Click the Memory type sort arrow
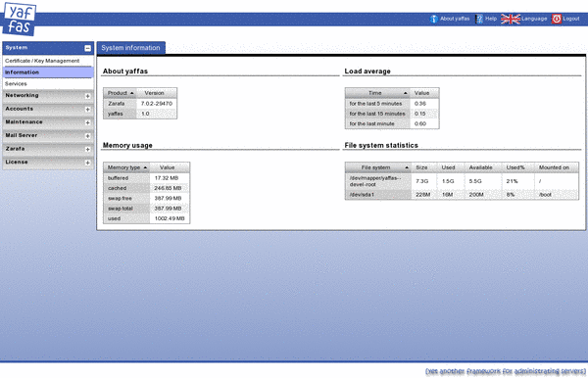The image size is (588, 378). [x=145, y=167]
